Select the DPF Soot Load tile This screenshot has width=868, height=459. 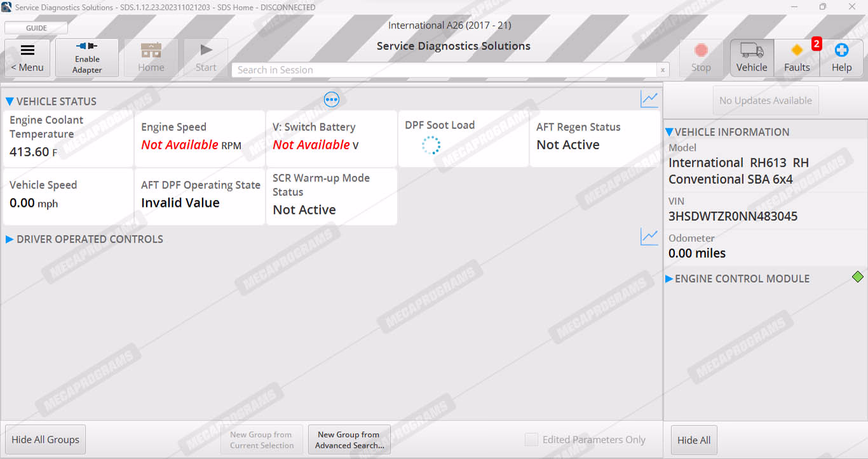[x=463, y=139]
